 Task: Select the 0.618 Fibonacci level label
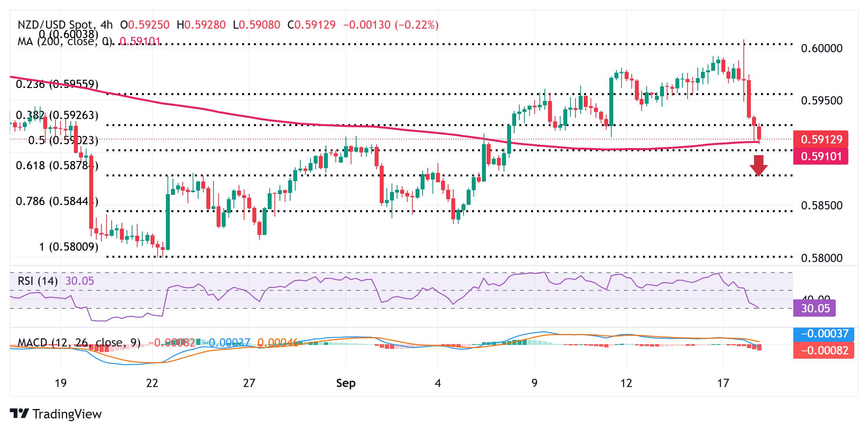tap(57, 165)
